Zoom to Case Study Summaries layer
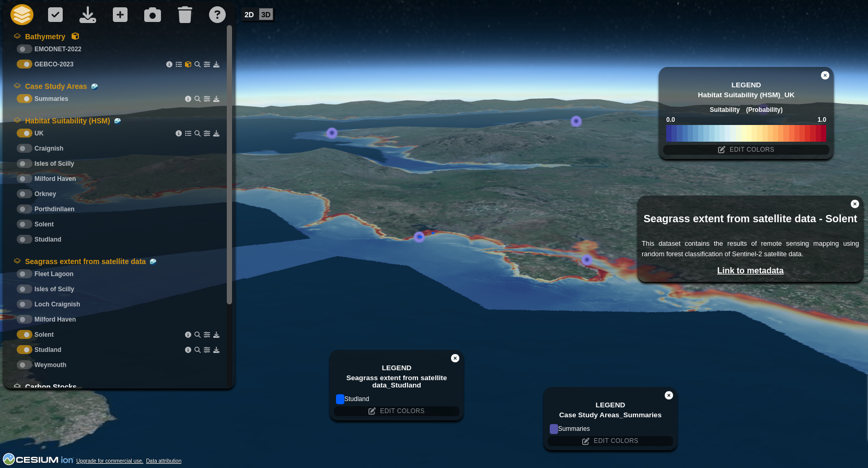The height and width of the screenshot is (468, 868). click(198, 99)
